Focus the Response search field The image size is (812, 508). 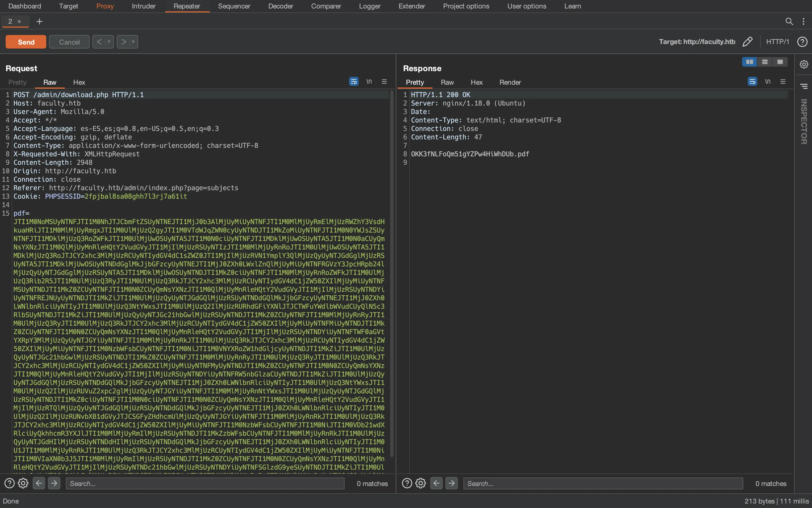(603, 483)
